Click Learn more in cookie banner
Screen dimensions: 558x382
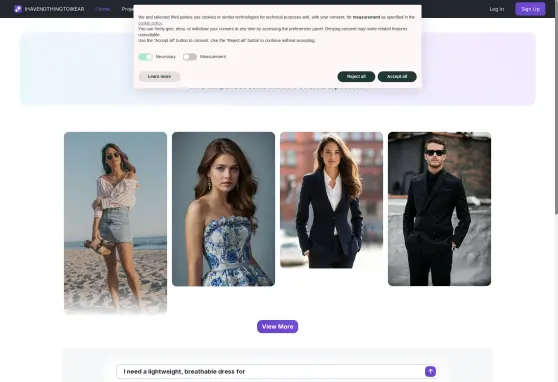pyautogui.click(x=159, y=77)
